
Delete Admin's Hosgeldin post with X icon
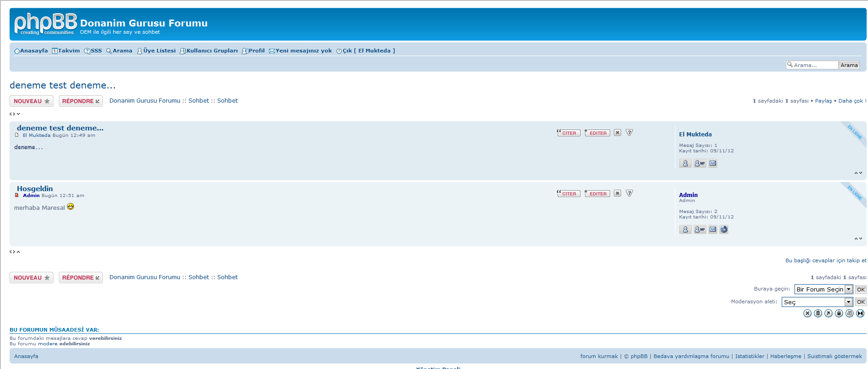pyautogui.click(x=617, y=193)
